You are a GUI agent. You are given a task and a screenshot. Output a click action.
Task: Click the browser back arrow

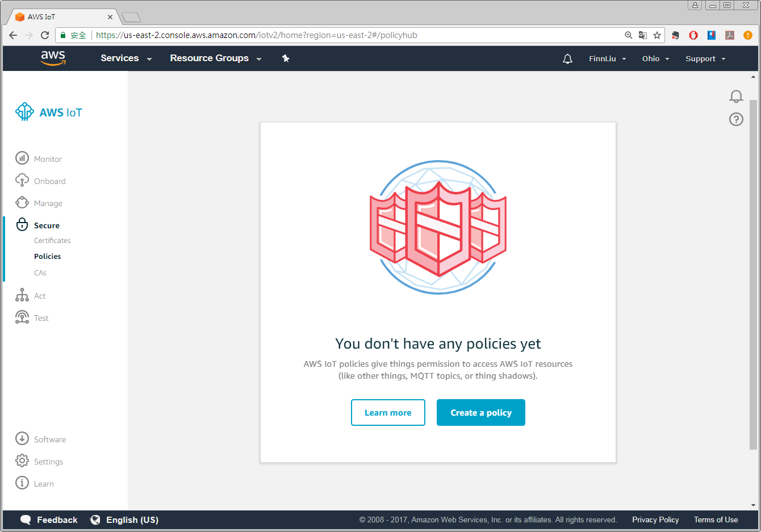[13, 35]
